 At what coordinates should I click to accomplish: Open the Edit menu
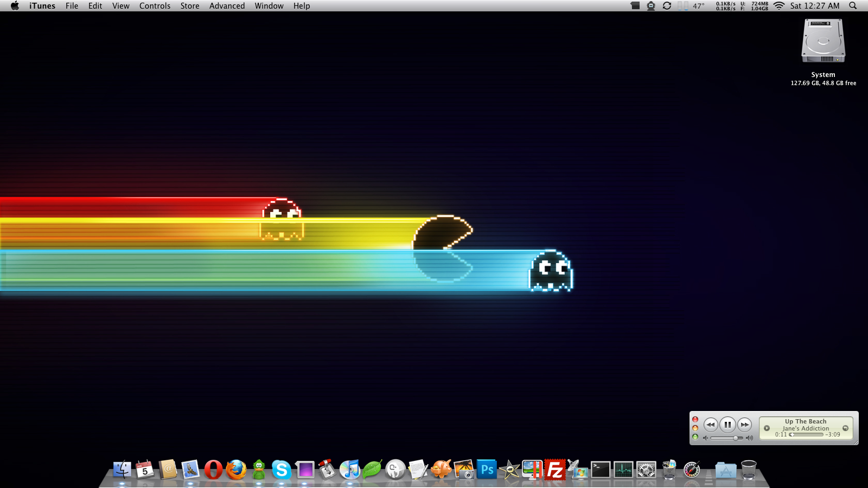[95, 6]
